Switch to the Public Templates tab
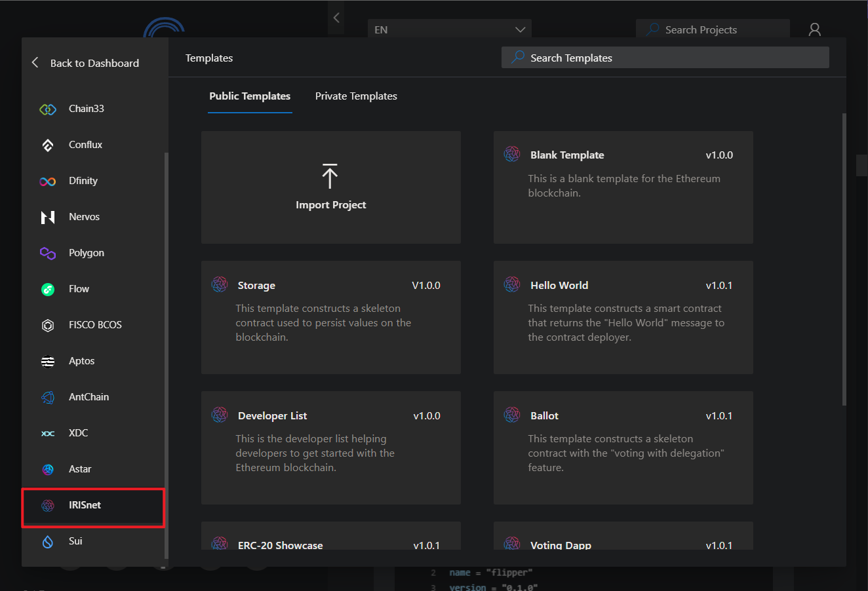This screenshot has width=868, height=591. click(x=250, y=96)
